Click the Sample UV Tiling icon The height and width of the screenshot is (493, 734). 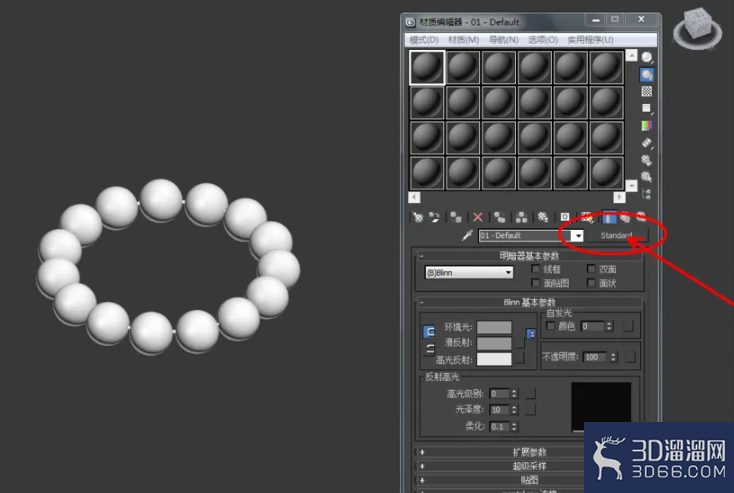pyautogui.click(x=647, y=109)
